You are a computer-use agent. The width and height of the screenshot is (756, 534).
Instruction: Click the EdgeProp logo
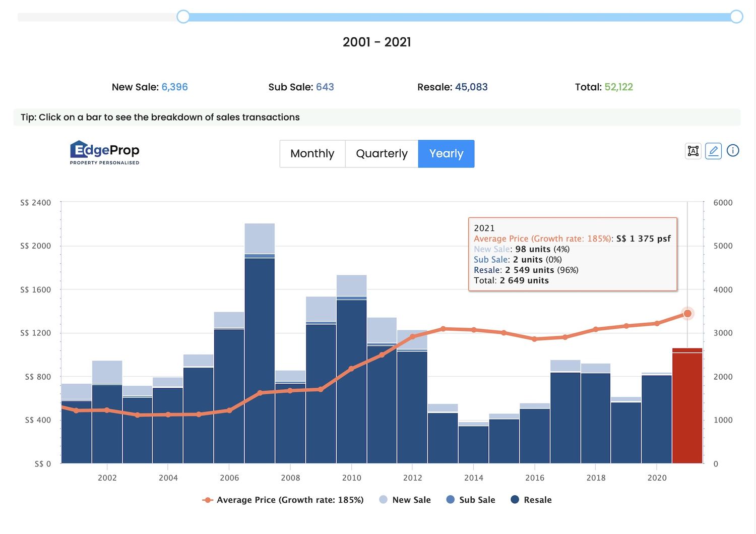coord(105,152)
